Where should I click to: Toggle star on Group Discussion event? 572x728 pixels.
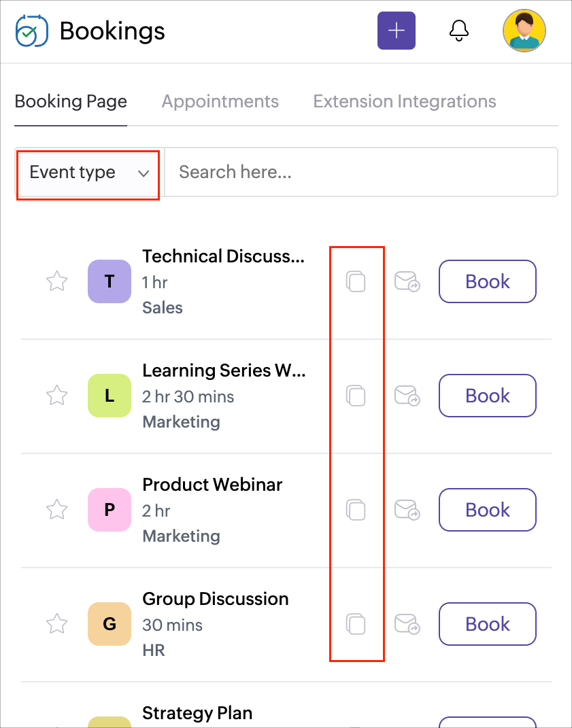click(57, 624)
